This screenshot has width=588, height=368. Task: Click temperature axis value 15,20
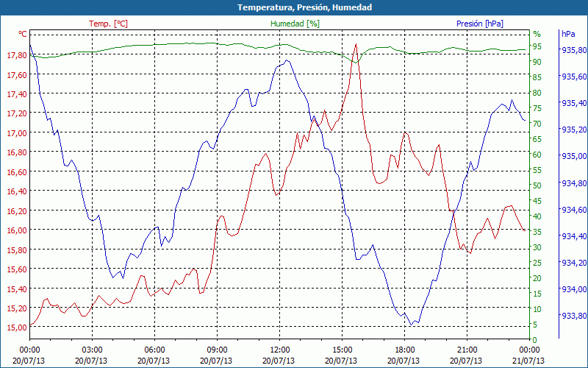tap(17, 308)
